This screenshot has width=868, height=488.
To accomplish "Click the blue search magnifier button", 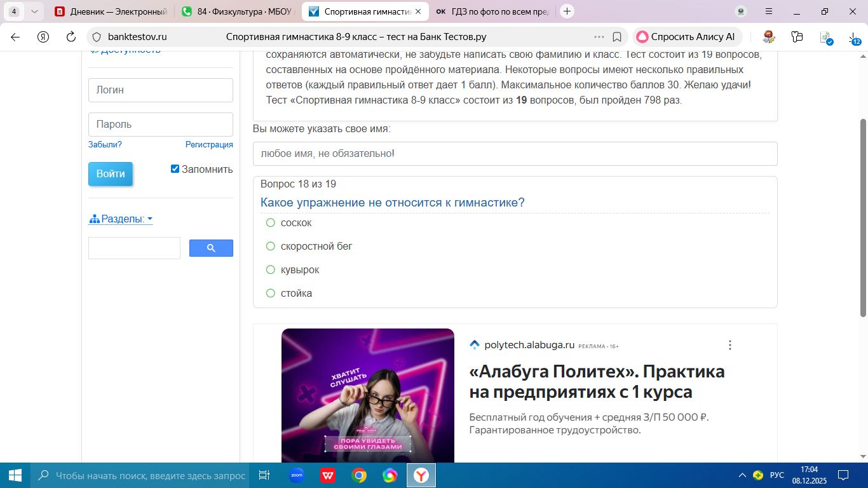I will pyautogui.click(x=211, y=248).
